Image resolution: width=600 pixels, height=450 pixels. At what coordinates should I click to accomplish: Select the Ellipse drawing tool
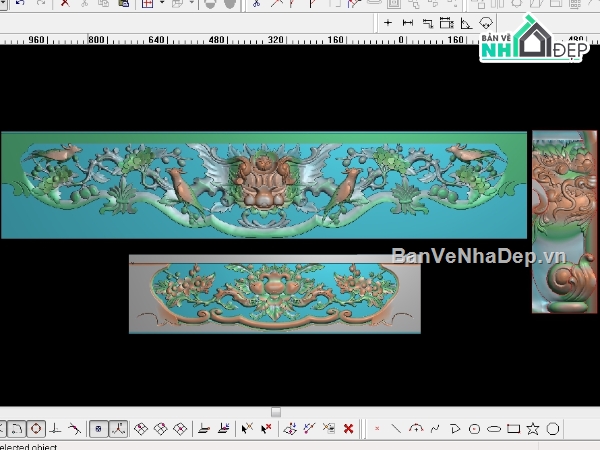click(x=494, y=429)
